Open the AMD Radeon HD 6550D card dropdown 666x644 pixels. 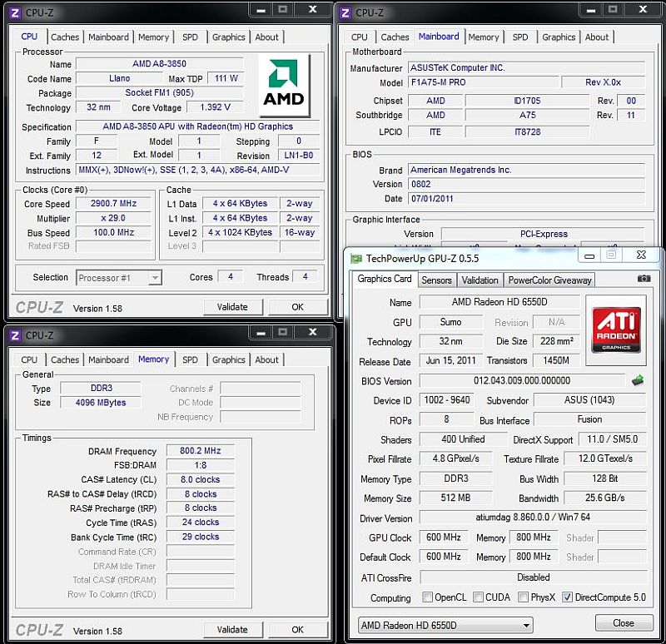point(445,625)
